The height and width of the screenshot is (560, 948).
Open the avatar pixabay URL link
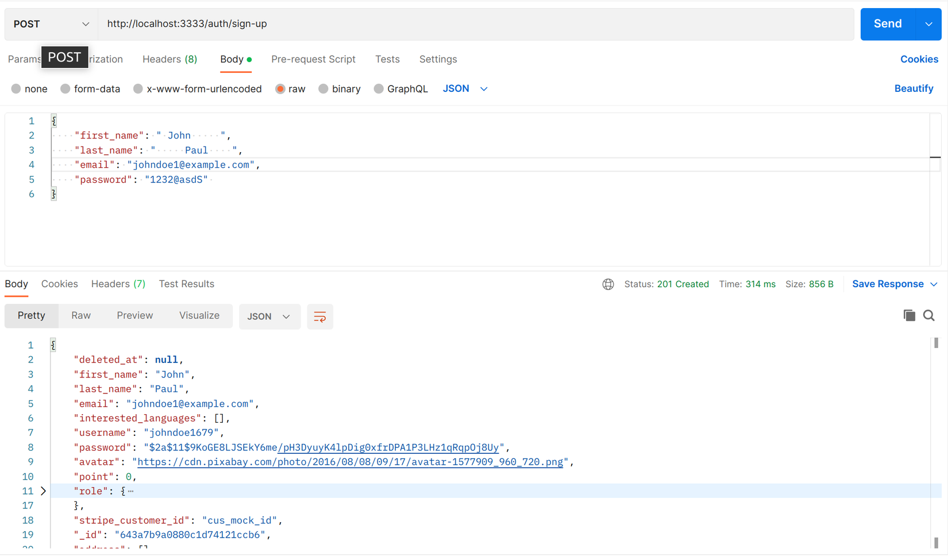click(350, 462)
